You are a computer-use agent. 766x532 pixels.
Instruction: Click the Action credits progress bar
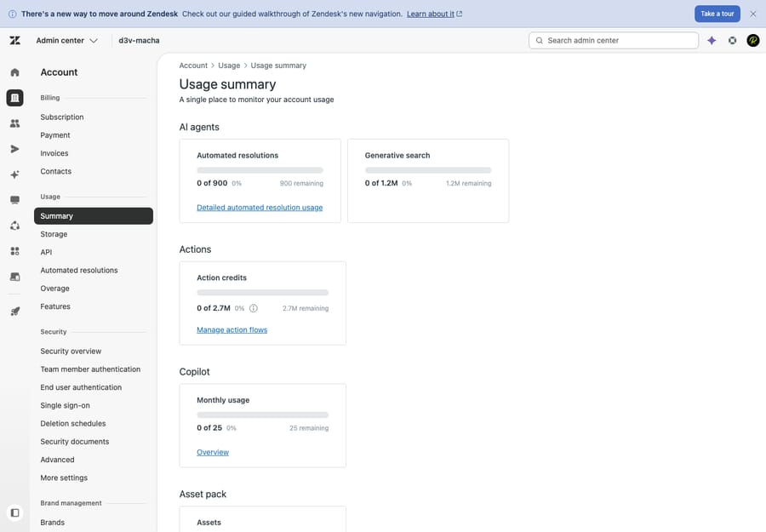(262, 293)
